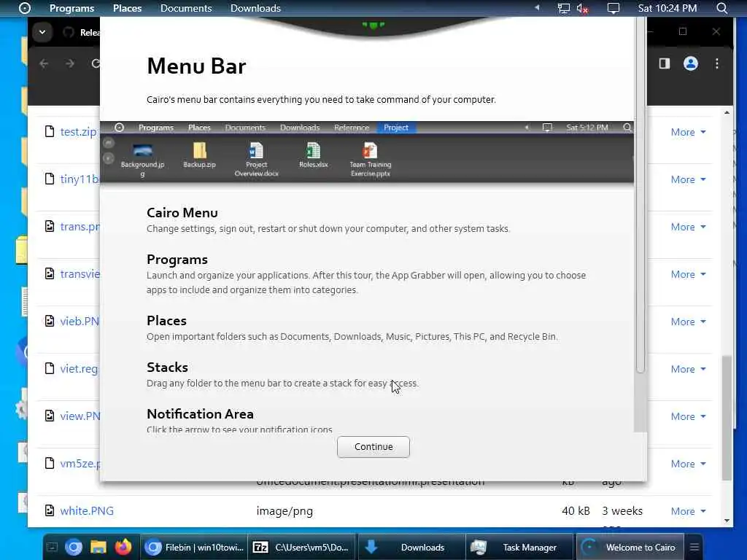Switch to Filebin browser taskbar window

pos(194,547)
